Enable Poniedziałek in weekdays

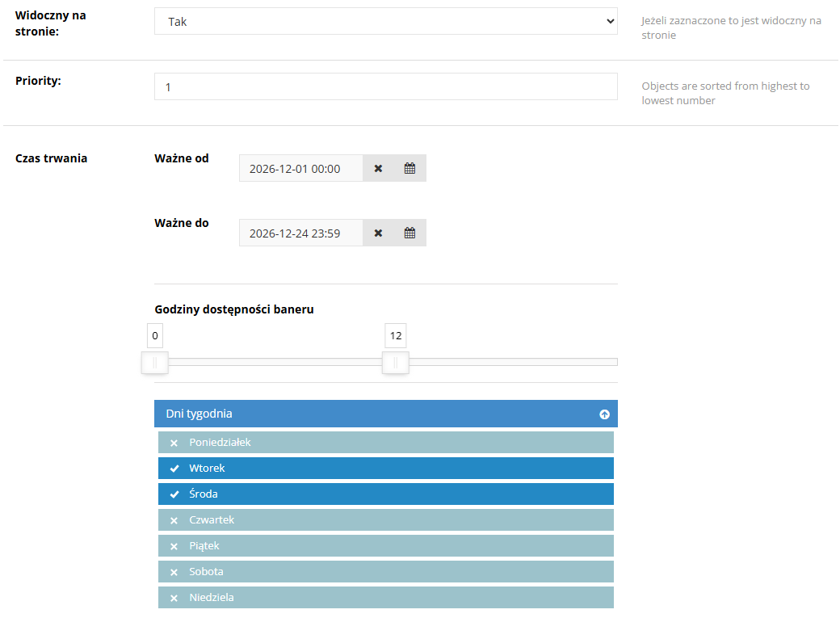click(386, 443)
